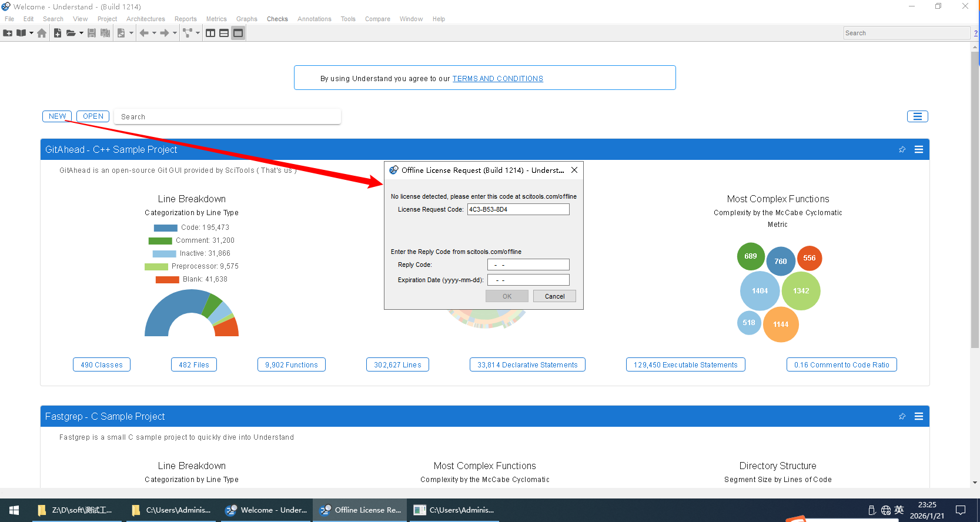Click the Expiration Date input field

tap(528, 280)
